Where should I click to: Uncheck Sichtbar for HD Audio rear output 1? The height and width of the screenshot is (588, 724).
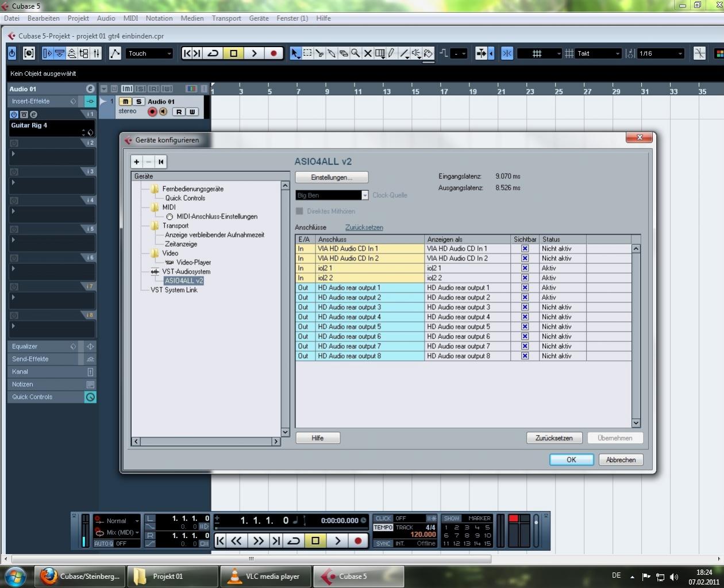pyautogui.click(x=525, y=288)
